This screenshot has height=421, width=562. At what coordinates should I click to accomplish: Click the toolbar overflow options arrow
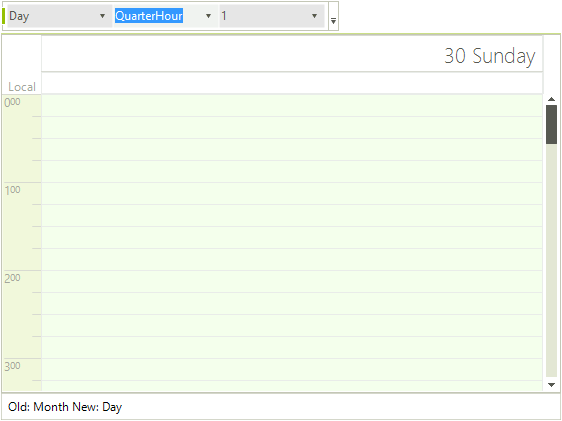[x=333, y=16]
